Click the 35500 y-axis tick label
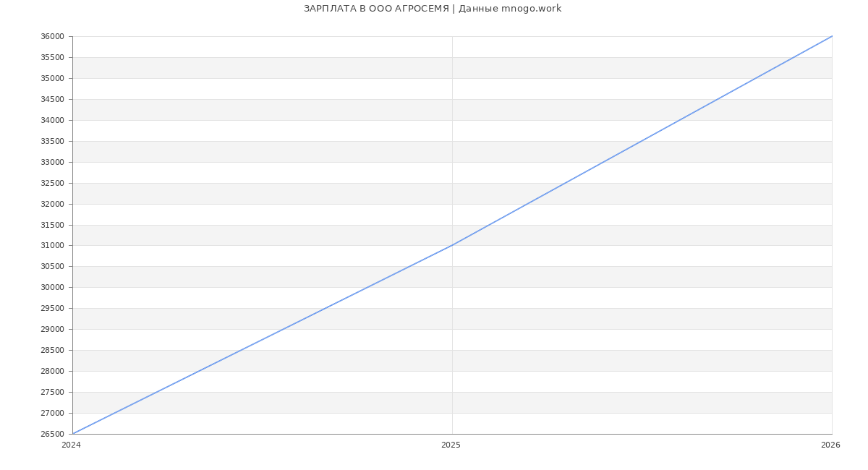Viewport: 868px width, 470px height. point(52,57)
